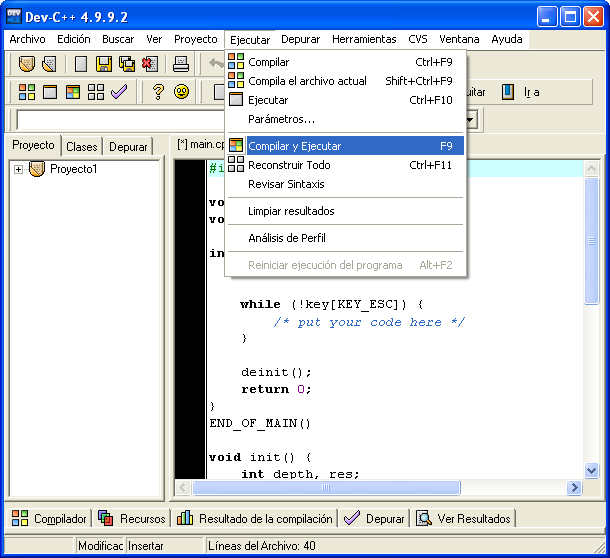Screen dimensions: 610x558
Task: Click the shield-shaped project icon in top toolbar
Action: coord(27,64)
